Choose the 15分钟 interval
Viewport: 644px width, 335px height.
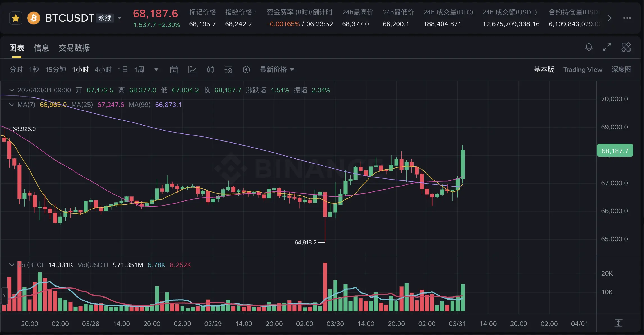[55, 70]
